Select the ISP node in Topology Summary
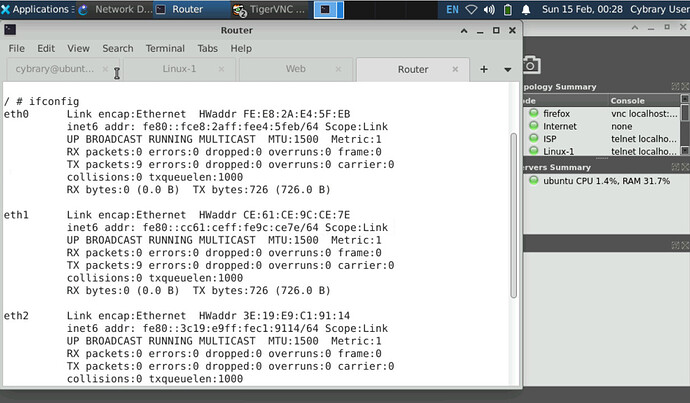The height and width of the screenshot is (403, 690). pyautogui.click(x=550, y=139)
